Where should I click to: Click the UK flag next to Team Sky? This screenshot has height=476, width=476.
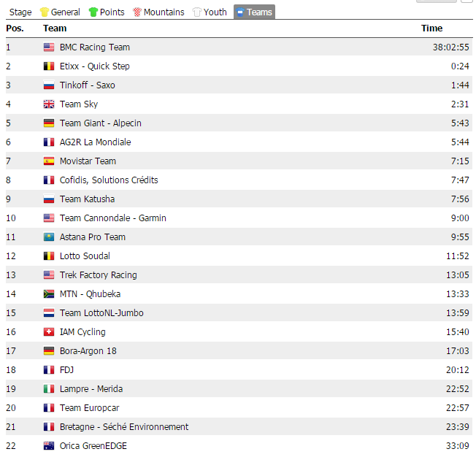click(x=49, y=104)
